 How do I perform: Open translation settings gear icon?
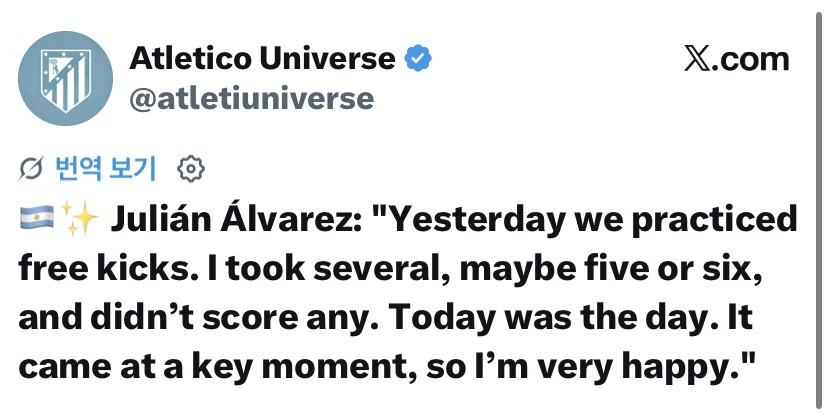point(190,168)
